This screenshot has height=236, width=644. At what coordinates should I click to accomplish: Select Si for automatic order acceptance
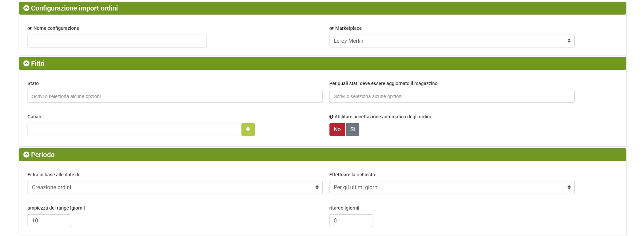(x=353, y=130)
